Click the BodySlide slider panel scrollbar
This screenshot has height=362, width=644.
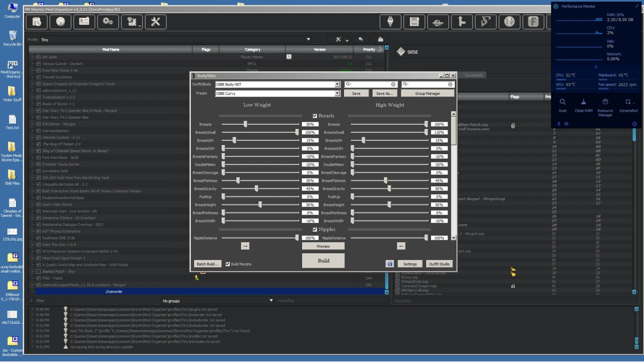coord(454,176)
